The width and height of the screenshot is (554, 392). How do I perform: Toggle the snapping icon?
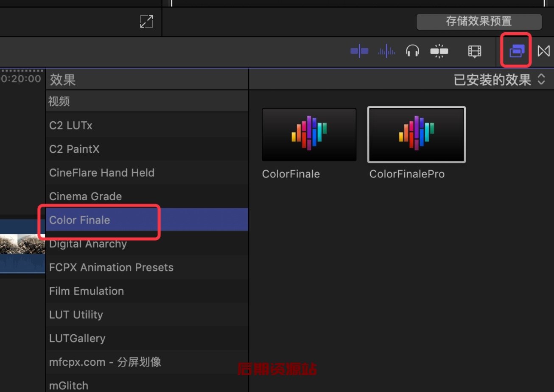click(439, 51)
